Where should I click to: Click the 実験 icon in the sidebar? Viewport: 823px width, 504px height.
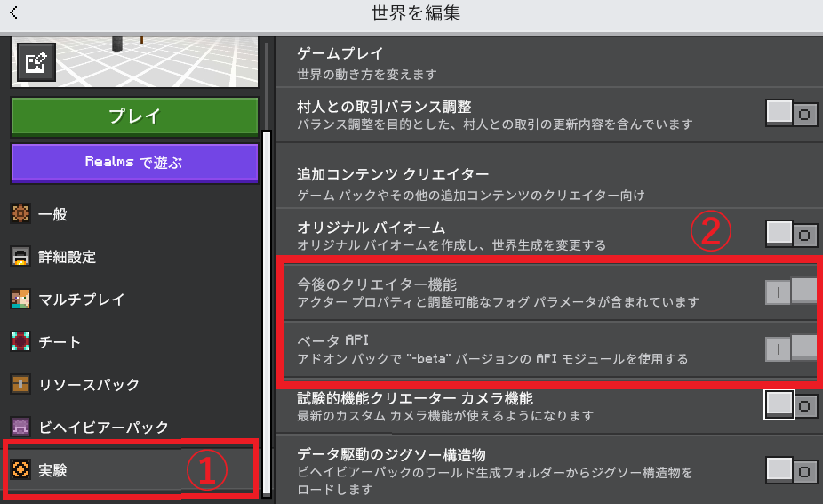pos(20,470)
